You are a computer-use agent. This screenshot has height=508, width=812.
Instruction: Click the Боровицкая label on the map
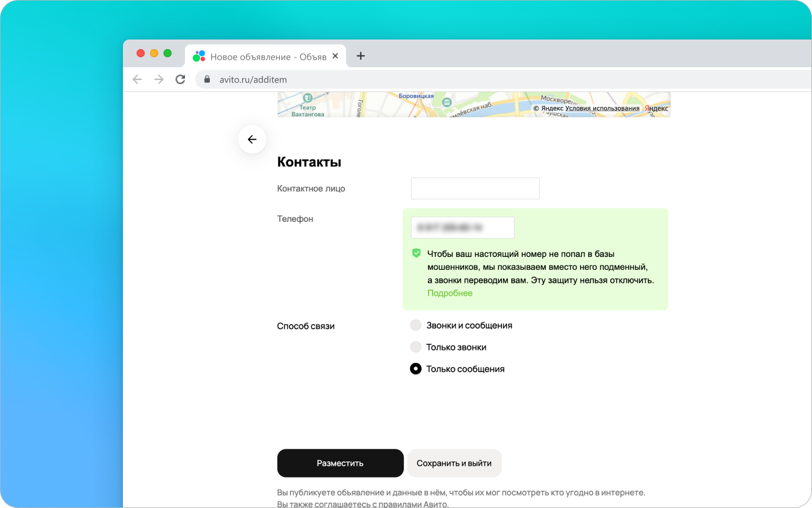(416, 96)
